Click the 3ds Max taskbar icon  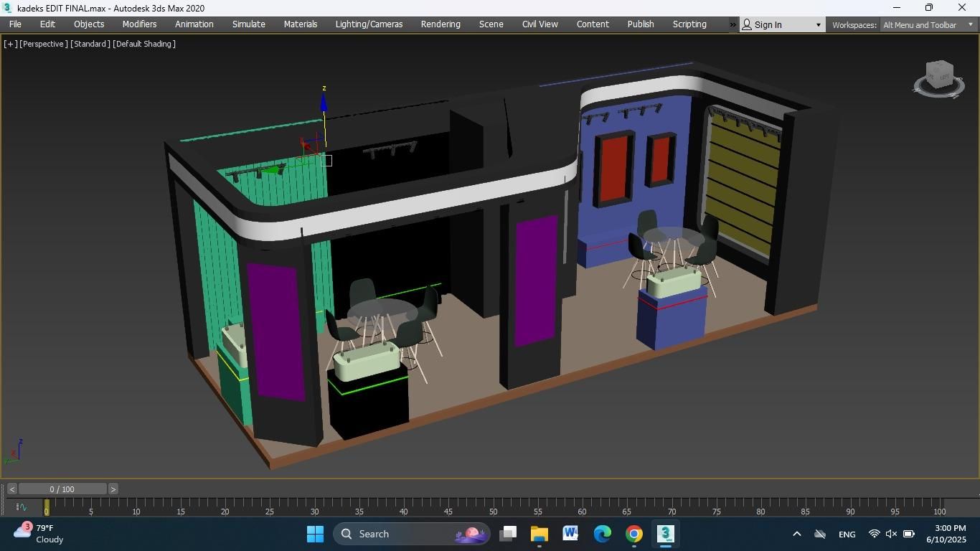[x=666, y=534]
